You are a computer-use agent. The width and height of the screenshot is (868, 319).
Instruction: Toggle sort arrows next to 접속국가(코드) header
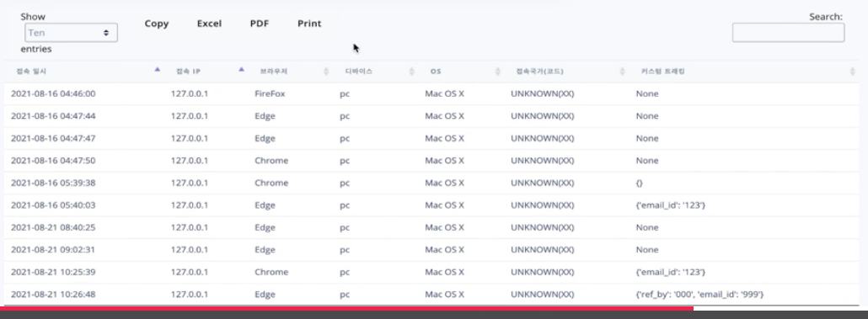point(622,72)
